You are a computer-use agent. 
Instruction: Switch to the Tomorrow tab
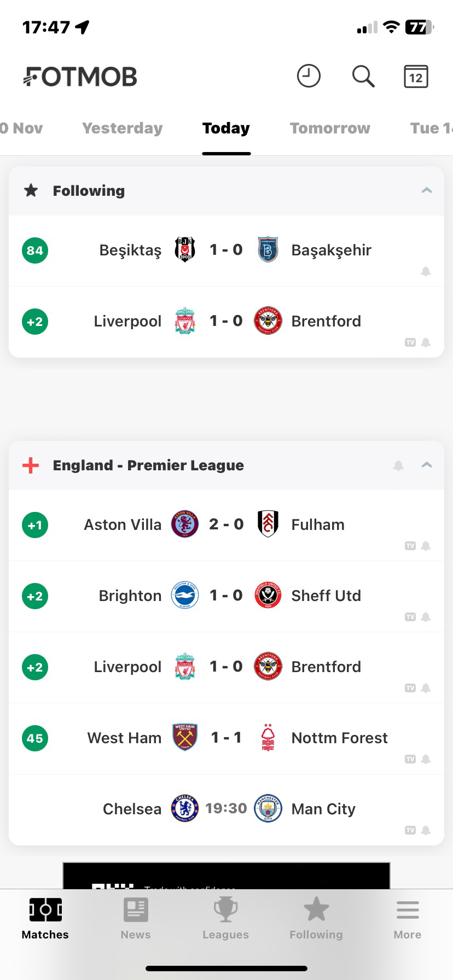330,128
